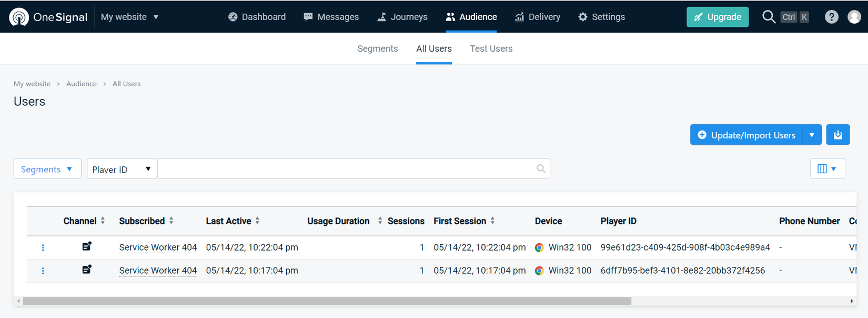The image size is (868, 318).
Task: Open three-dot menu for second user row
Action: click(43, 271)
